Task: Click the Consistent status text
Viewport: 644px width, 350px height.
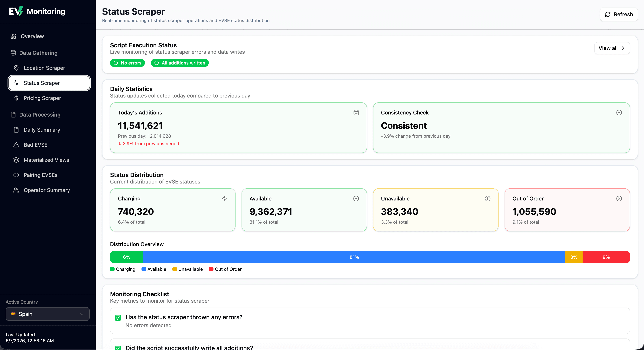Action: point(404,126)
